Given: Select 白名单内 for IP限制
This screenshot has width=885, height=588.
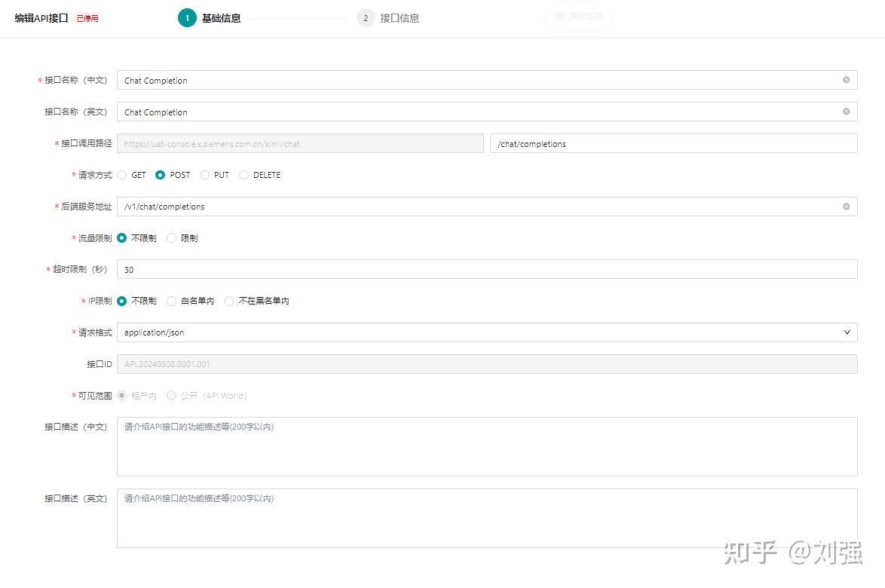Looking at the screenshot, I should pyautogui.click(x=171, y=300).
